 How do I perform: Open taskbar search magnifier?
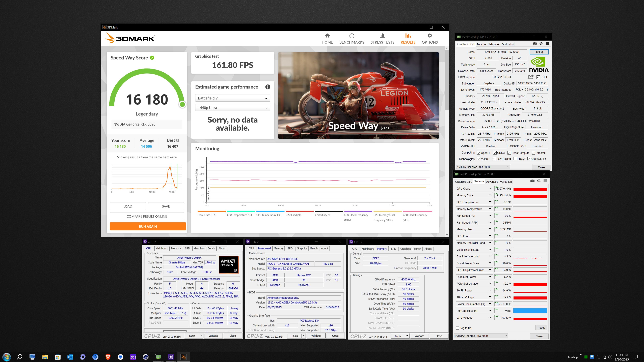[x=19, y=357]
